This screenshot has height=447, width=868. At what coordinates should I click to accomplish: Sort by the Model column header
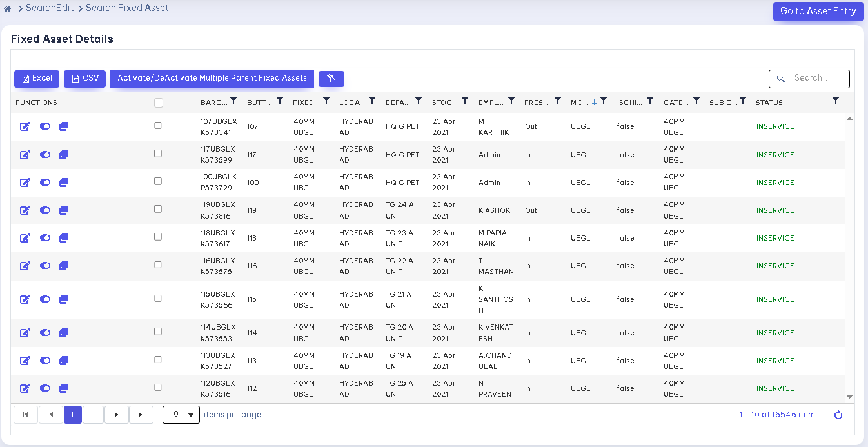tap(580, 103)
